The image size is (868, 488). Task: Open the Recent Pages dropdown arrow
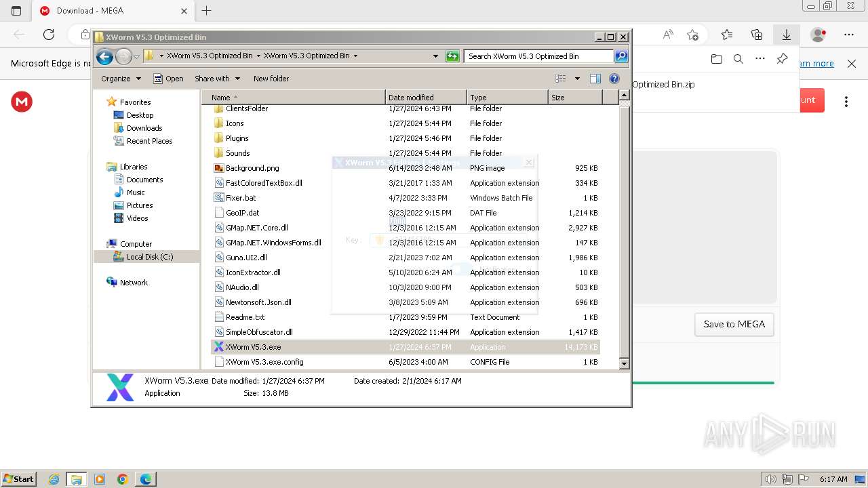point(136,56)
